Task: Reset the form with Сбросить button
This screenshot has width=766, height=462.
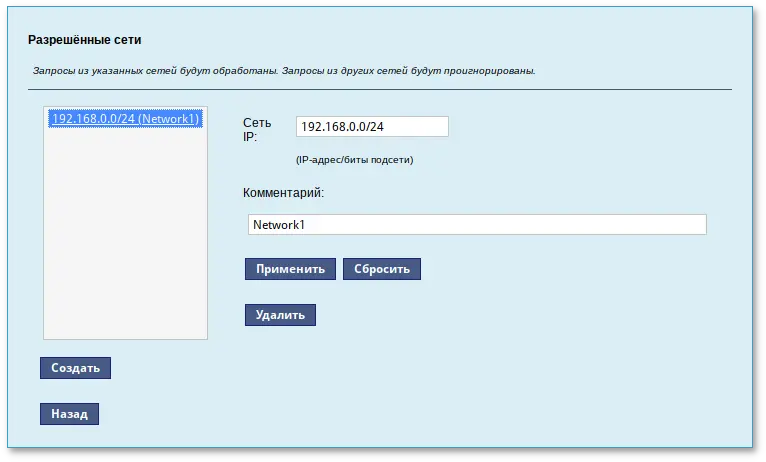Action: (382, 269)
